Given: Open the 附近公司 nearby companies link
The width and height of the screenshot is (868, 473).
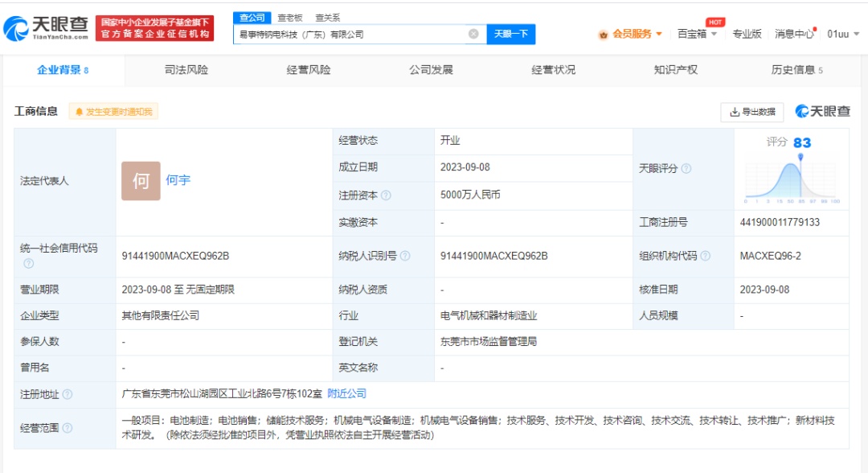Looking at the screenshot, I should click(x=346, y=394).
